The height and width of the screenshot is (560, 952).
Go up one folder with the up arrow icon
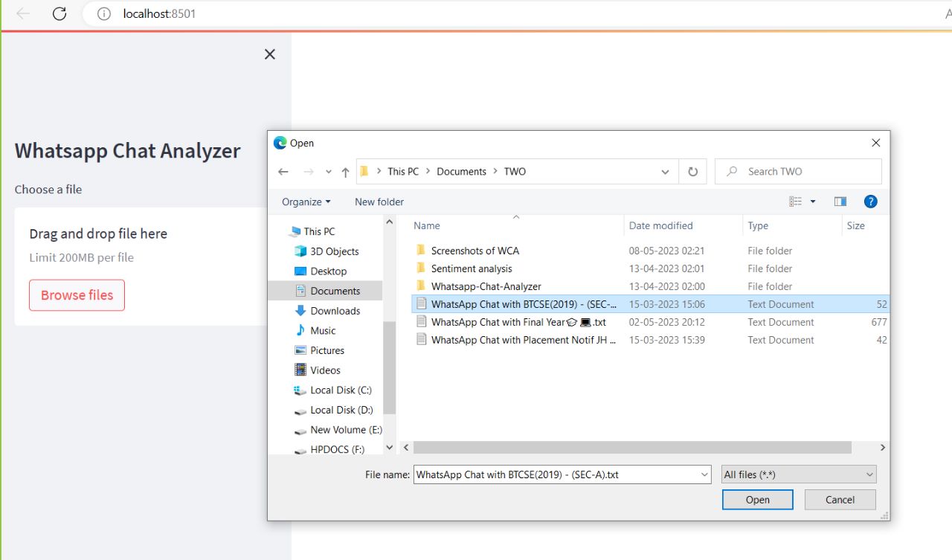(x=344, y=171)
